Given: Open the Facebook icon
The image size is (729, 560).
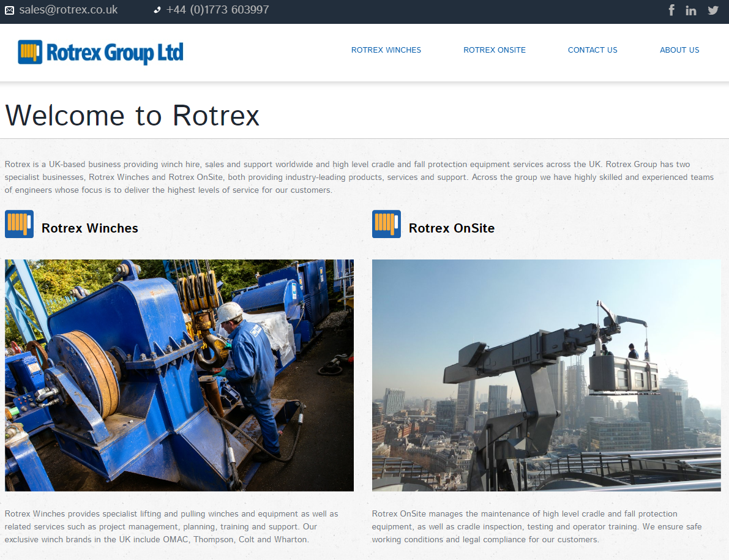Looking at the screenshot, I should pyautogui.click(x=671, y=10).
